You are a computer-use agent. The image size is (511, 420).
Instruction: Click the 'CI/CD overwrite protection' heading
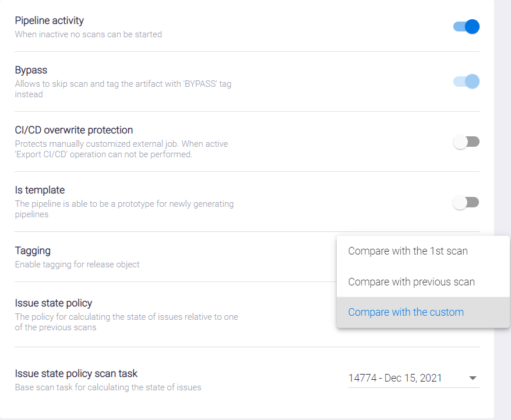click(74, 130)
